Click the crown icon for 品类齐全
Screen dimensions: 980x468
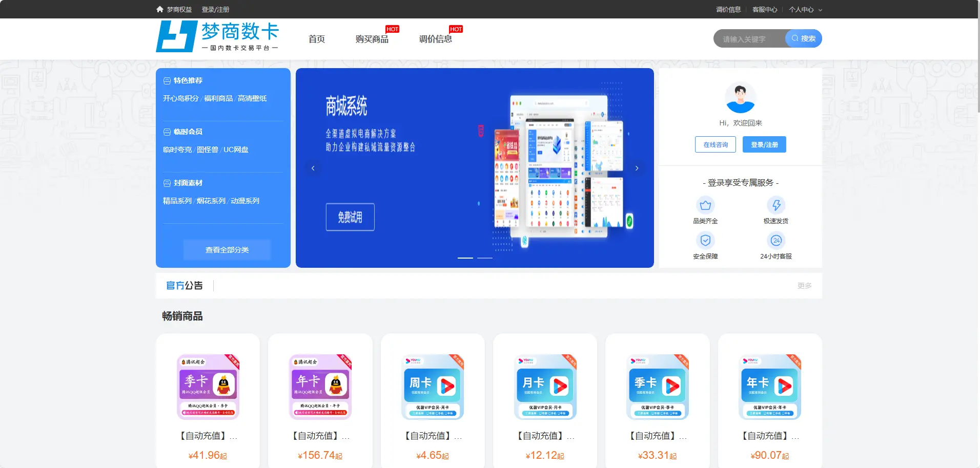(x=705, y=205)
